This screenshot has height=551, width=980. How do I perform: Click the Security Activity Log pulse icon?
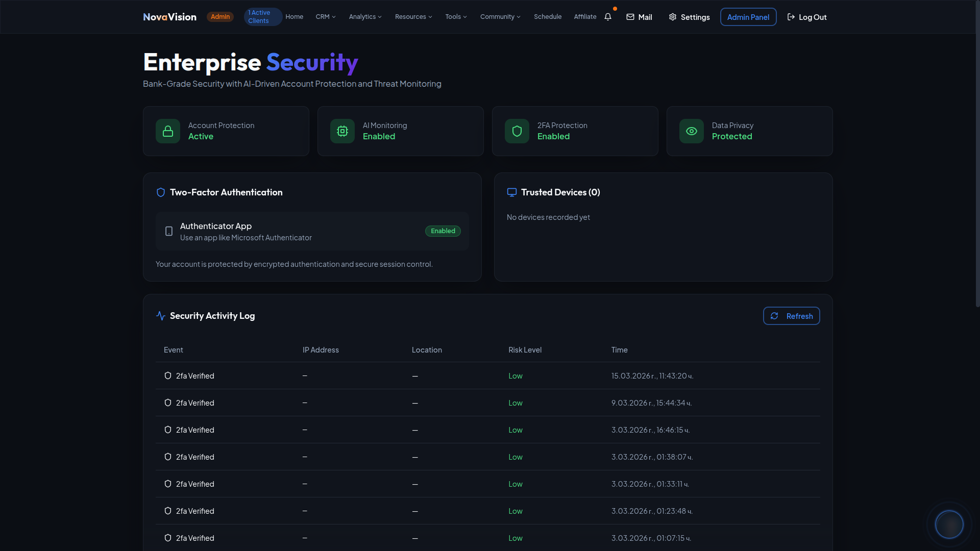[161, 316]
